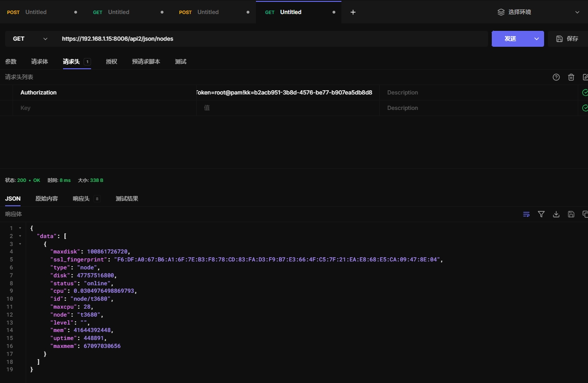588x383 pixels.
Task: Expand the 选择环境 environment selector
Action: point(538,12)
